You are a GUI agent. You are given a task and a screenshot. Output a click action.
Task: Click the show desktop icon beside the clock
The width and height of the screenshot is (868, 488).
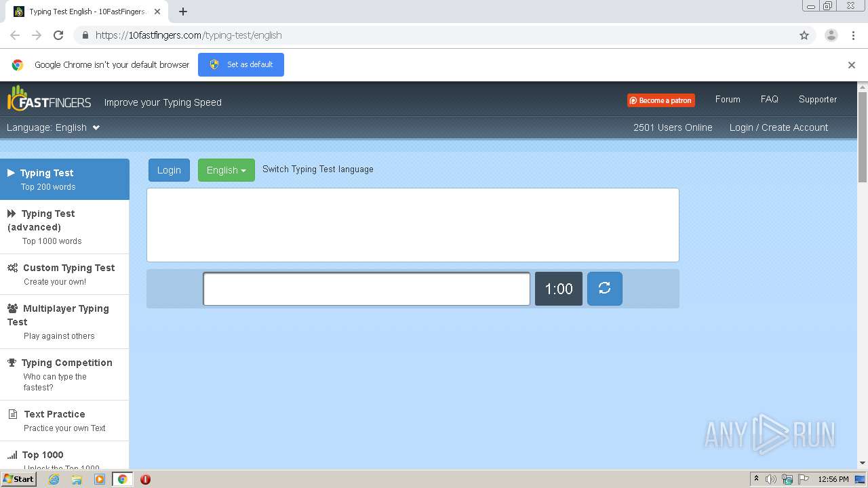click(860, 479)
